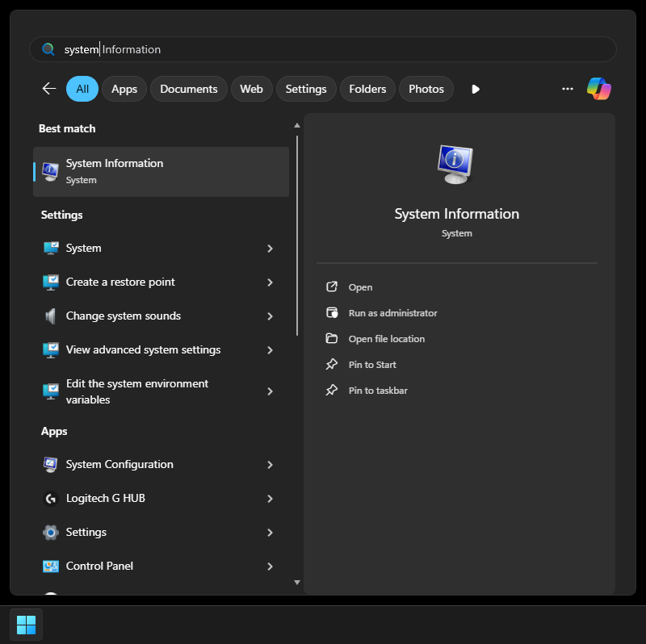The height and width of the screenshot is (644, 646).
Task: Click the Settings app name in Apps
Action: click(x=86, y=532)
